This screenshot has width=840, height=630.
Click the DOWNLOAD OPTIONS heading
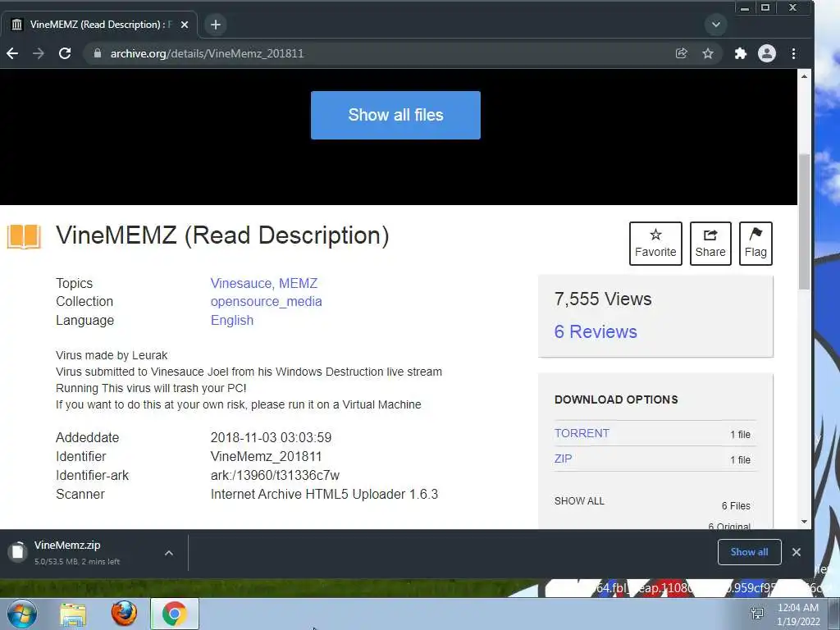click(x=616, y=399)
